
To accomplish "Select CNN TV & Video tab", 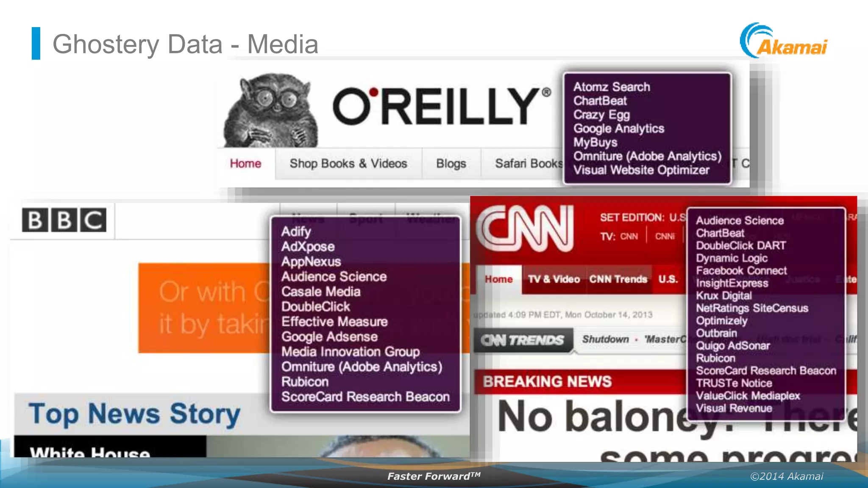I will 554,279.
